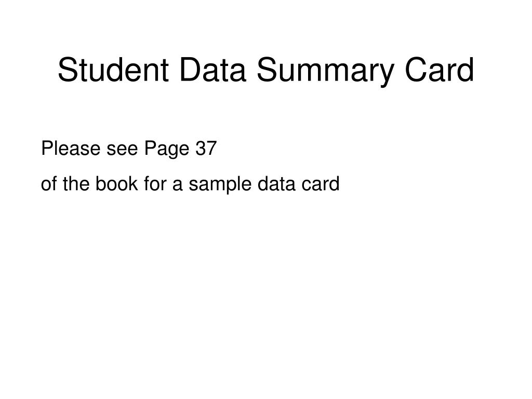Viewport: 532px width, 399px height.
Task: Click the word "Page" in the body text
Action: pos(167,149)
